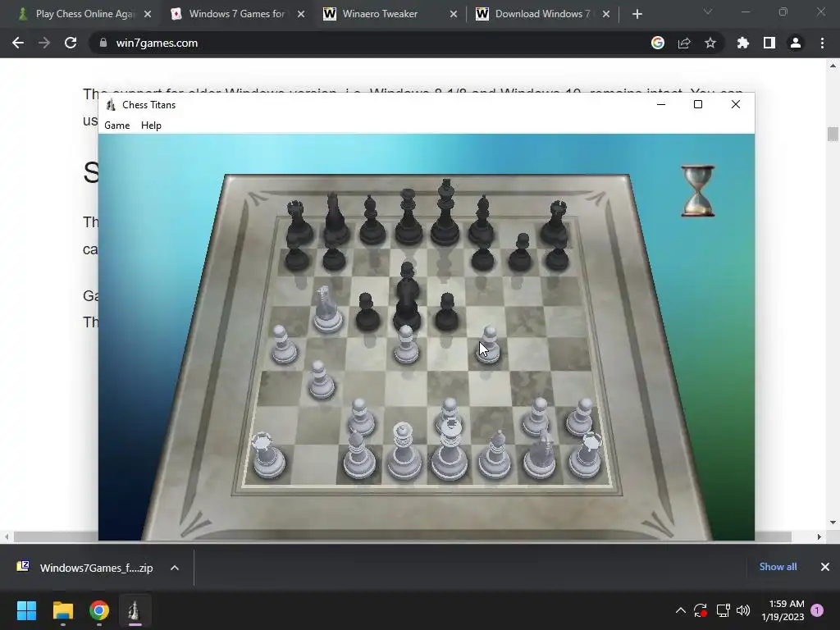The width and height of the screenshot is (840, 630).
Task: Select the white pawn on d4
Action: pyautogui.click(x=406, y=345)
